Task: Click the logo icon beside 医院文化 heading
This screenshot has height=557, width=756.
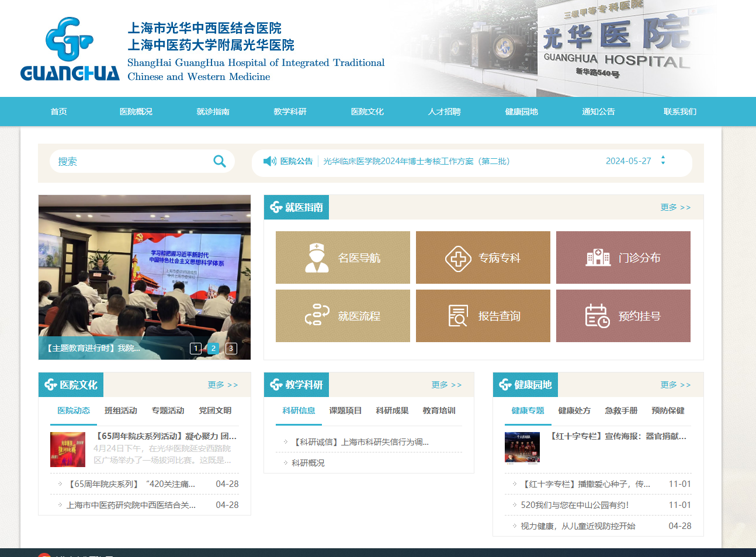Action: pyautogui.click(x=51, y=385)
